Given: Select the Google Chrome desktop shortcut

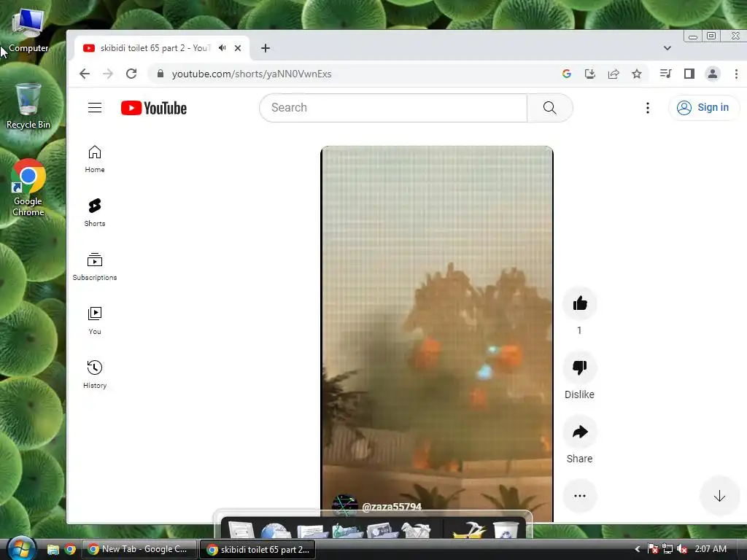Looking at the screenshot, I should [x=28, y=187].
